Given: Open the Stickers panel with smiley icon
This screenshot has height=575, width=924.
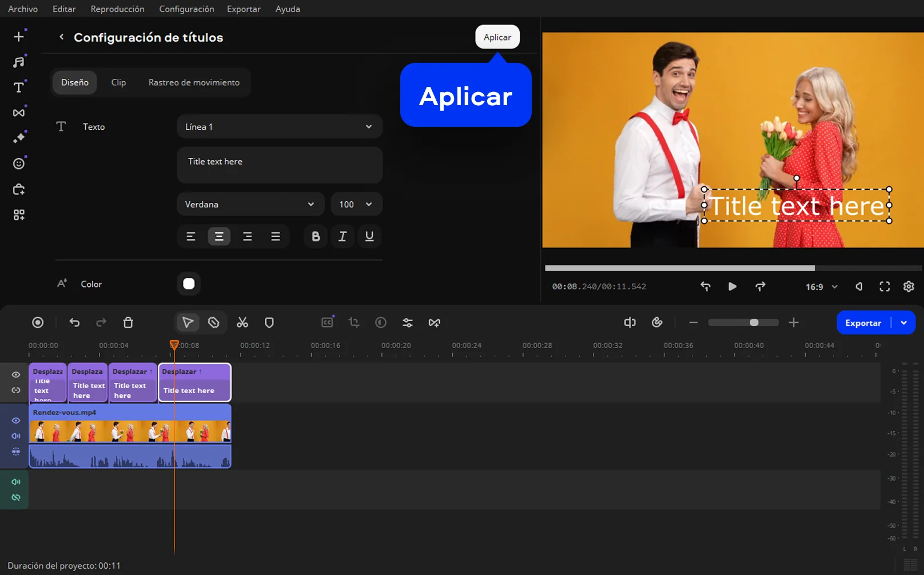Looking at the screenshot, I should tap(19, 164).
